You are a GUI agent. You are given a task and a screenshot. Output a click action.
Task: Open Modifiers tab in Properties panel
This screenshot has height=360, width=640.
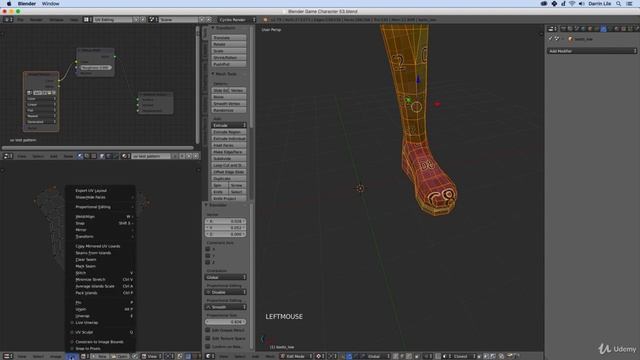[x=603, y=29]
